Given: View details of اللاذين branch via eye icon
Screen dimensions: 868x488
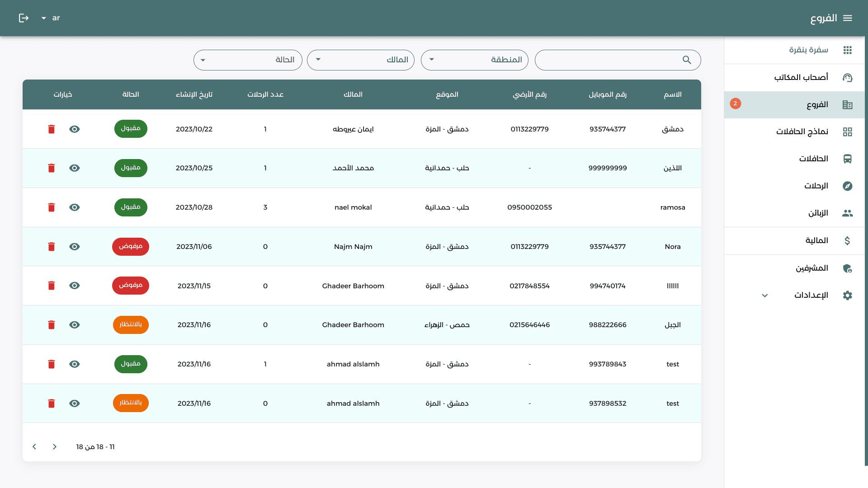Looking at the screenshot, I should [75, 168].
